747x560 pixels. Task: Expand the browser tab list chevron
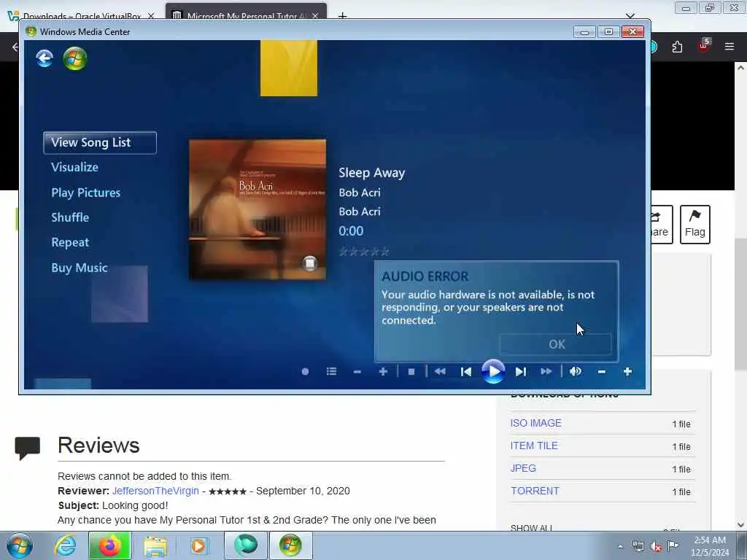pos(630,16)
